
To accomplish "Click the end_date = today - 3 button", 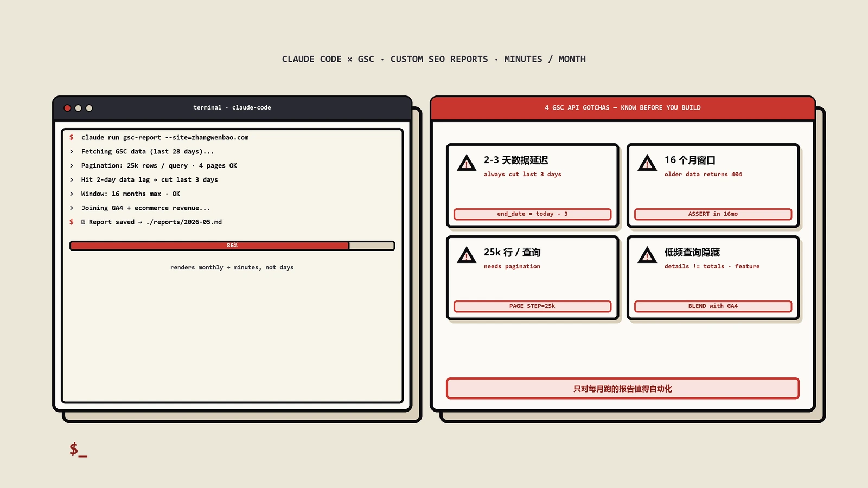I will (532, 214).
